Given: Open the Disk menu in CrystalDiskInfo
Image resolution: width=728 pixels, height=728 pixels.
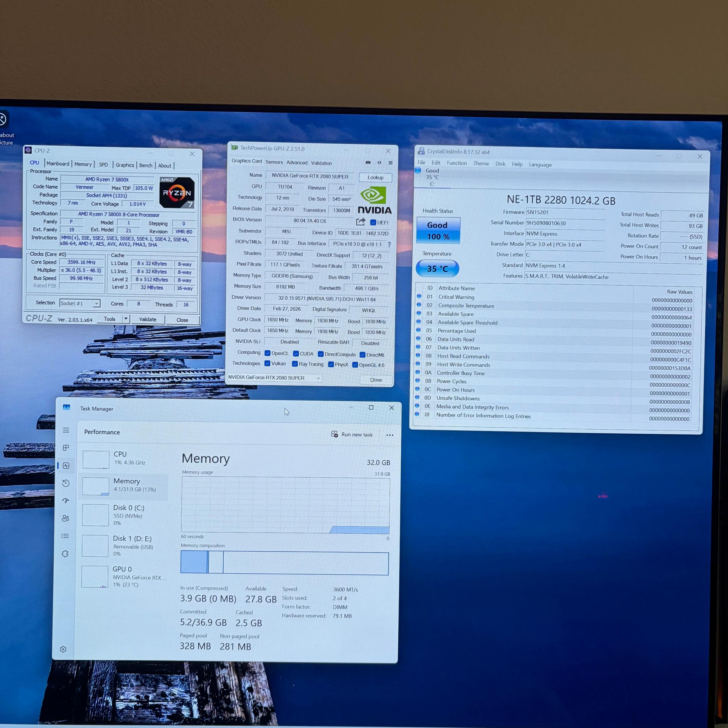Looking at the screenshot, I should [500, 164].
